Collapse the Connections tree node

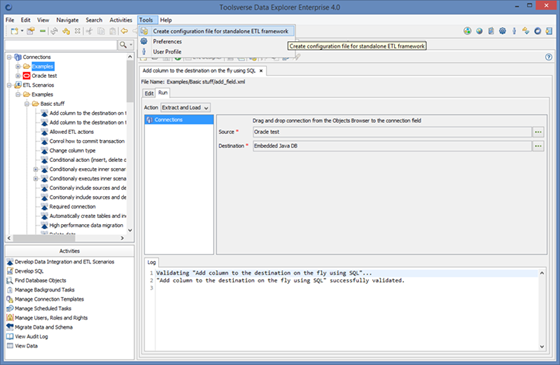pyautogui.click(x=9, y=57)
